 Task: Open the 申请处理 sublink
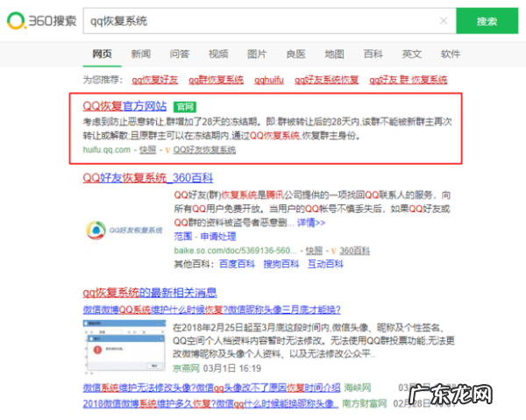tap(218, 237)
